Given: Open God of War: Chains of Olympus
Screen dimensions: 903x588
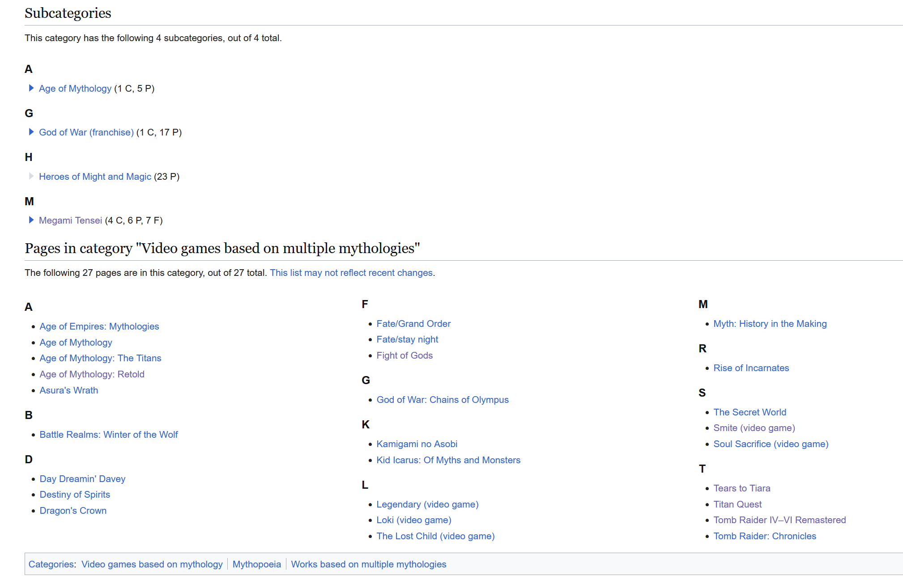Looking at the screenshot, I should click(x=442, y=400).
